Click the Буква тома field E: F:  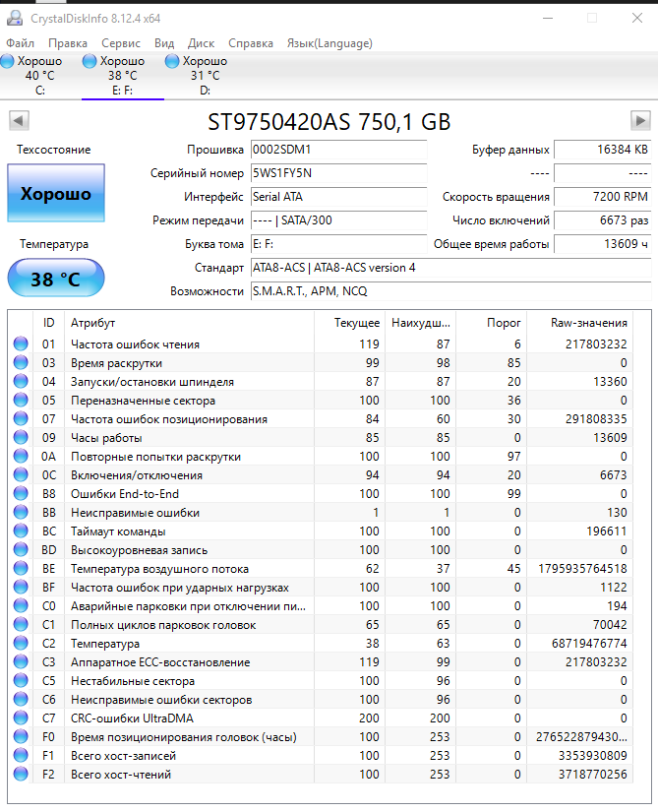point(338,244)
